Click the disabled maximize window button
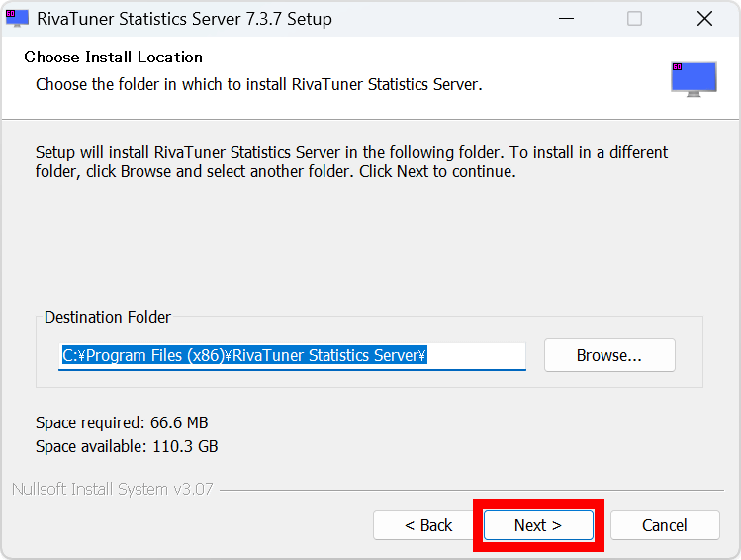The height and width of the screenshot is (560, 741). pos(634,19)
